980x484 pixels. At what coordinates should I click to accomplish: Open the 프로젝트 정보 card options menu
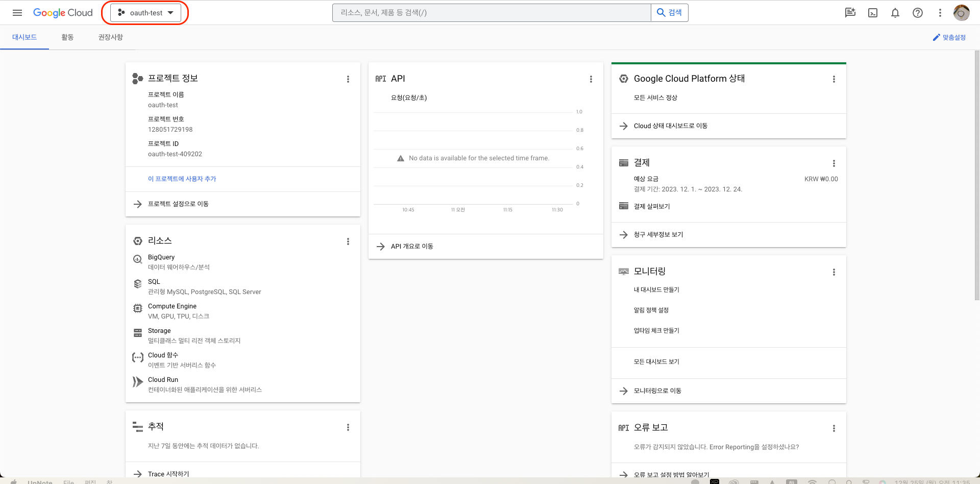[x=348, y=79]
